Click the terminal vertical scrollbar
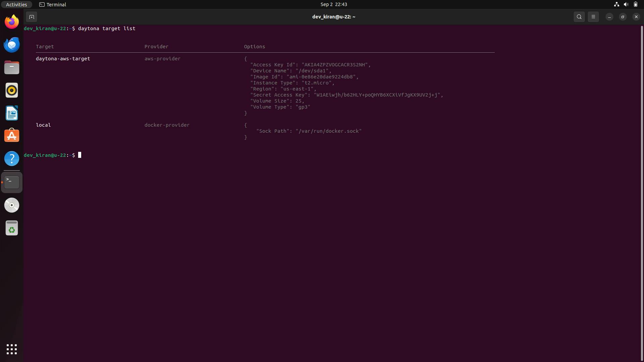The width and height of the screenshot is (644, 362). pos(642,193)
